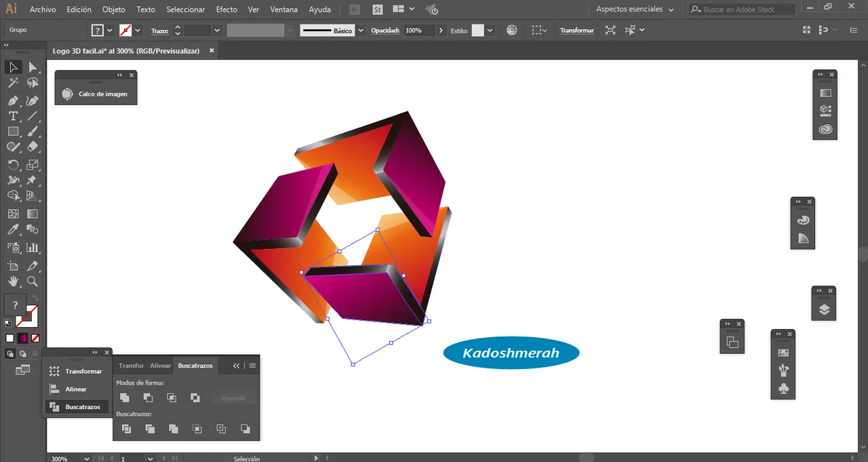Select the Rotate tool
868x462 pixels.
13,165
